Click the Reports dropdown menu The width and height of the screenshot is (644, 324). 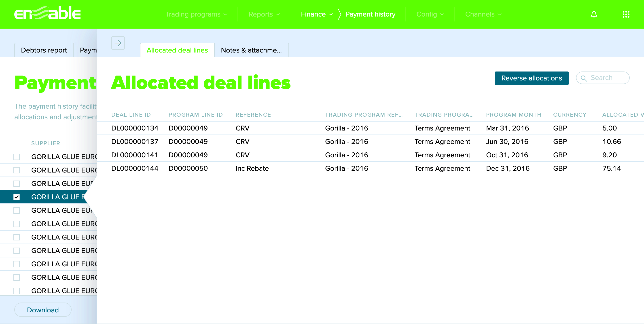[x=264, y=15]
